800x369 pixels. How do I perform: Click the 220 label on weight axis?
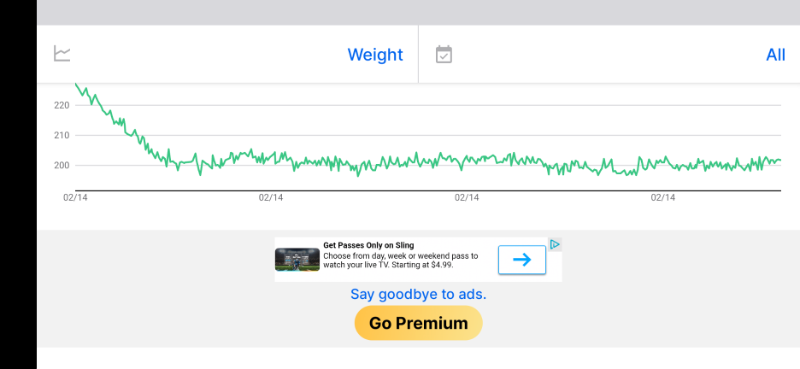(61, 105)
